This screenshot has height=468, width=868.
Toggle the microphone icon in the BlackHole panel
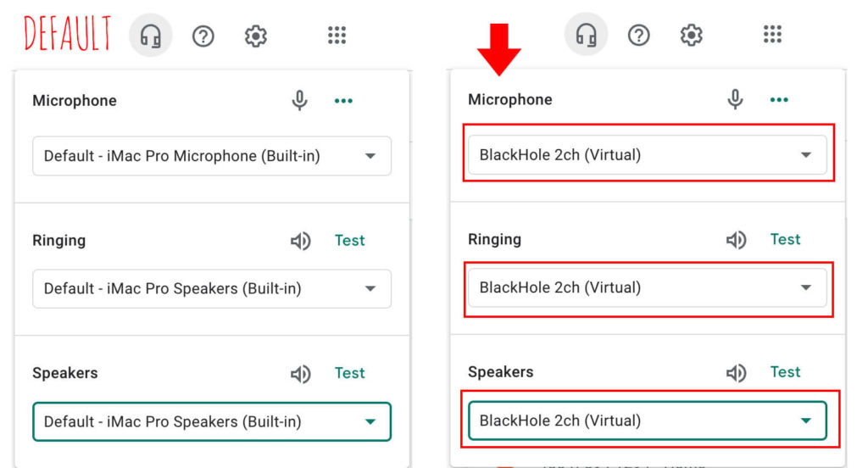tap(735, 99)
